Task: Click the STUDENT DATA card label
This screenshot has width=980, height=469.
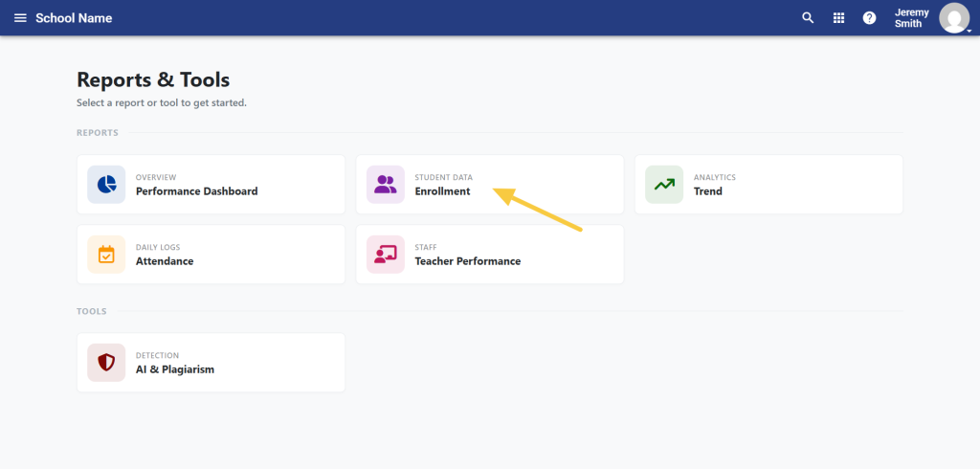Action: pos(444,178)
